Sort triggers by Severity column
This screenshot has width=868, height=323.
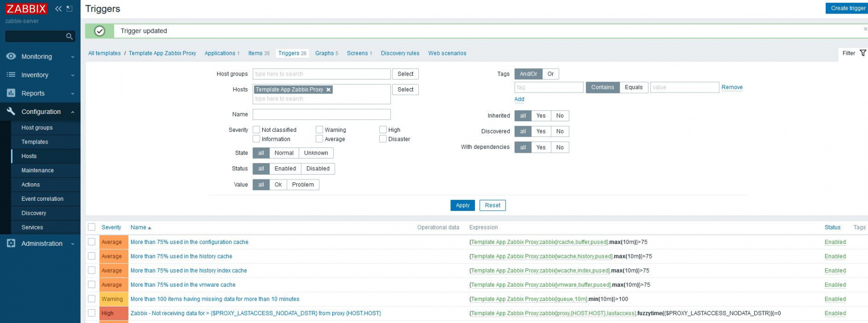point(111,227)
